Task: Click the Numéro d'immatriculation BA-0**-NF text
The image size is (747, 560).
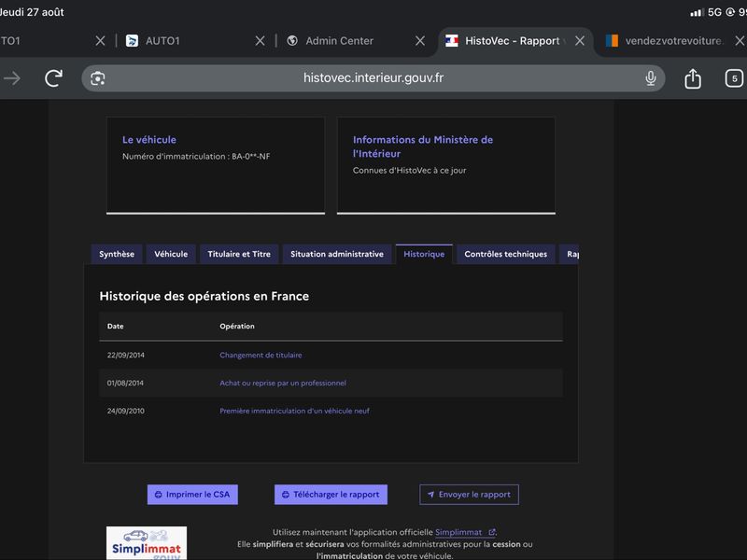Action: pos(196,156)
